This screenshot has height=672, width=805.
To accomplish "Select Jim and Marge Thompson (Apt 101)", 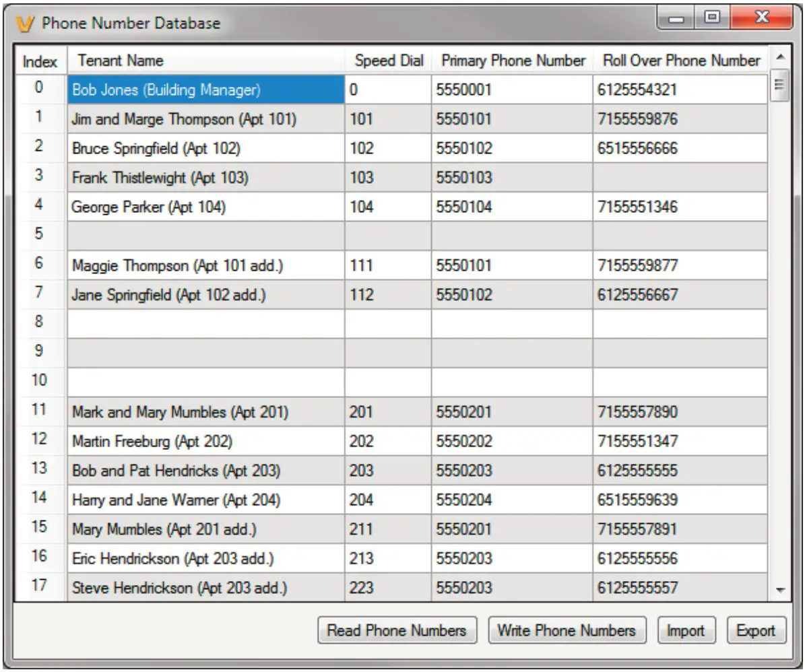I will [206, 119].
